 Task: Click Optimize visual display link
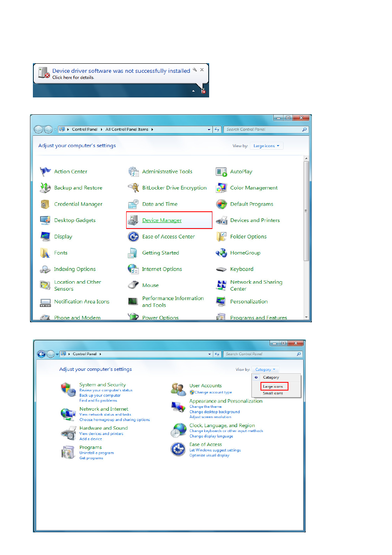(209, 456)
